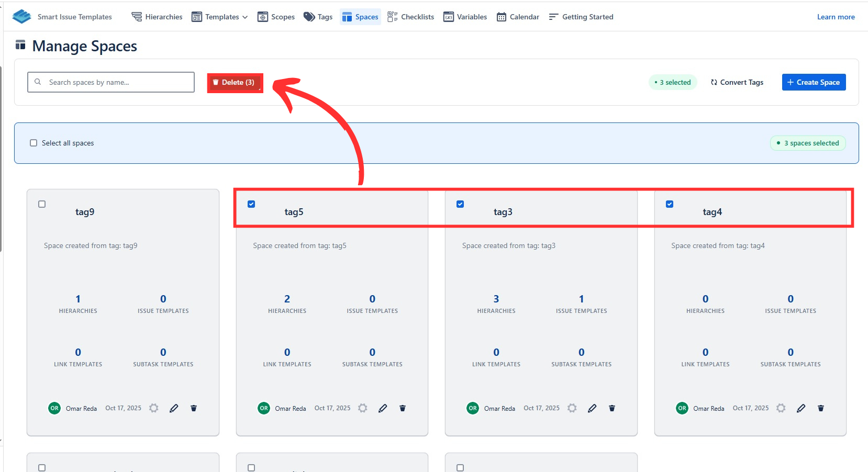
Task: Click the trash icon on tag9 card
Action: [194, 408]
